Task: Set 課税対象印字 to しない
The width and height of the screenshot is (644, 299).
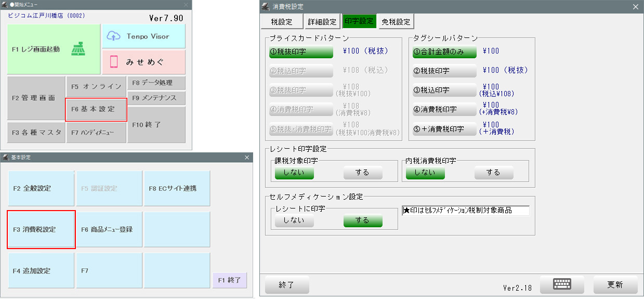Action: [x=294, y=173]
